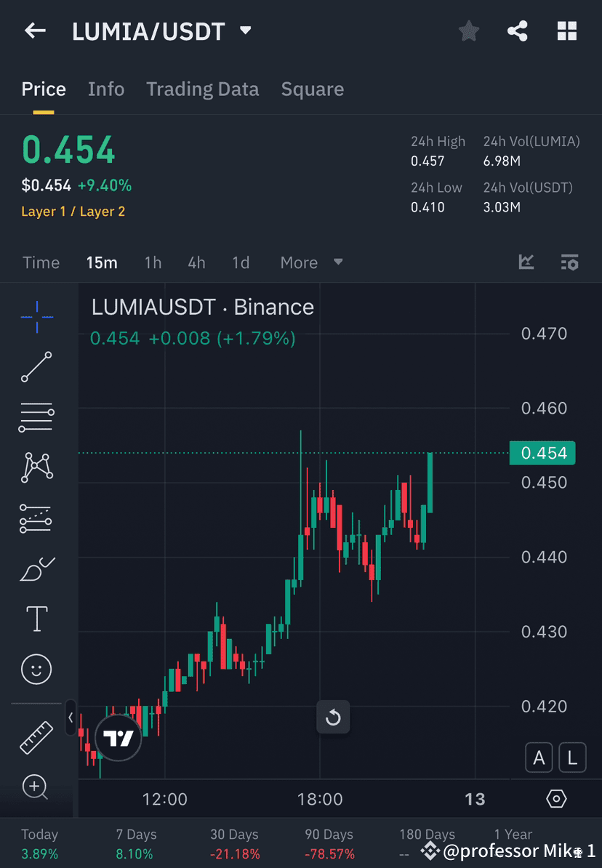Toggle auto scale with the A button

[x=539, y=757]
